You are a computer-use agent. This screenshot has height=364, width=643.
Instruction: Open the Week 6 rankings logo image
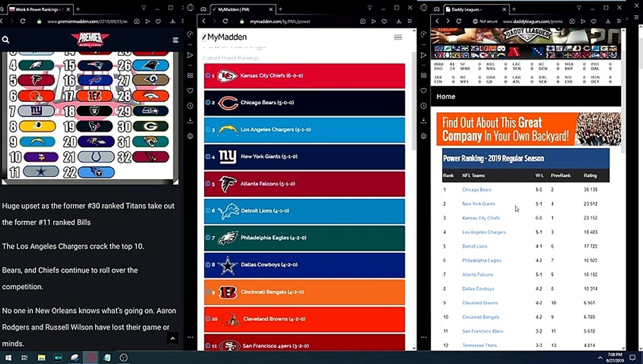[90, 117]
